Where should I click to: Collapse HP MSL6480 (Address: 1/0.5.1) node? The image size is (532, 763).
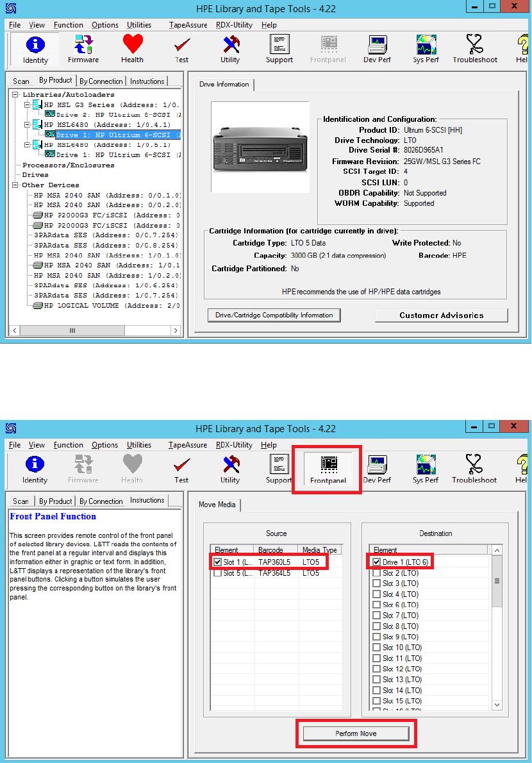click(28, 144)
